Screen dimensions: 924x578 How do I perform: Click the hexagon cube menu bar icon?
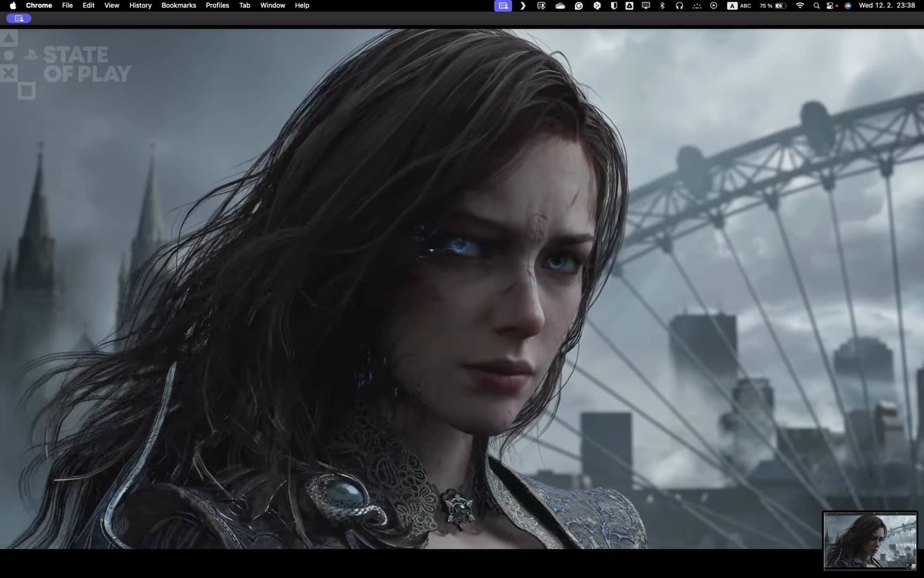coord(597,5)
